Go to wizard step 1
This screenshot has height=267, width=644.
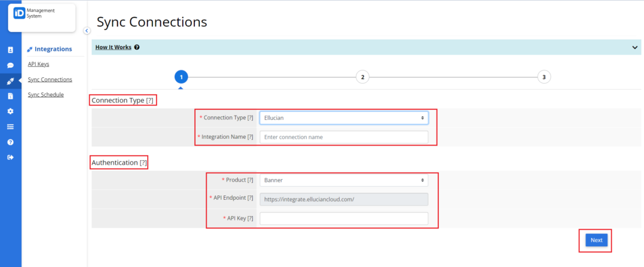pos(181,77)
